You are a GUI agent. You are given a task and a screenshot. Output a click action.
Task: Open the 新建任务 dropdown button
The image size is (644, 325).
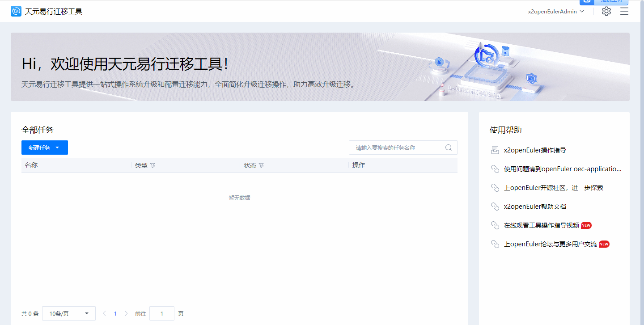pos(45,148)
